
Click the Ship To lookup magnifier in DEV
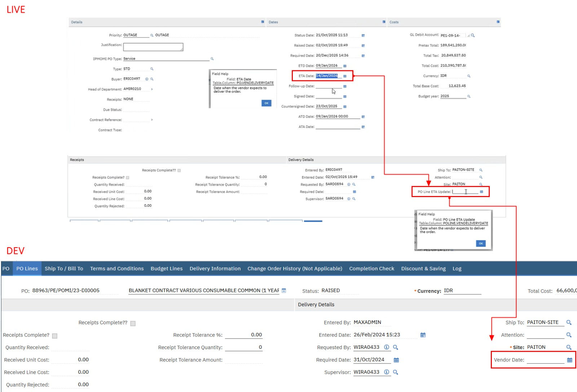coord(569,322)
